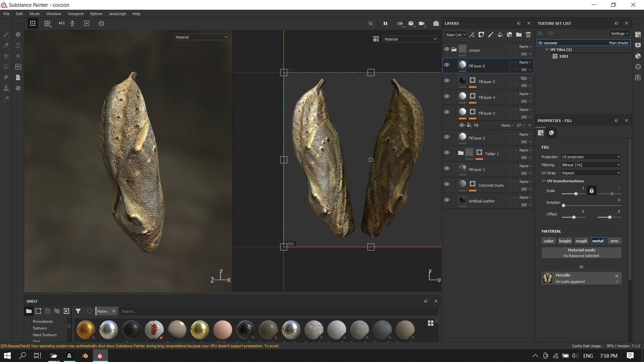Adjust the UV Rotation slider handle
The height and width of the screenshot is (362, 644).
[563, 205]
